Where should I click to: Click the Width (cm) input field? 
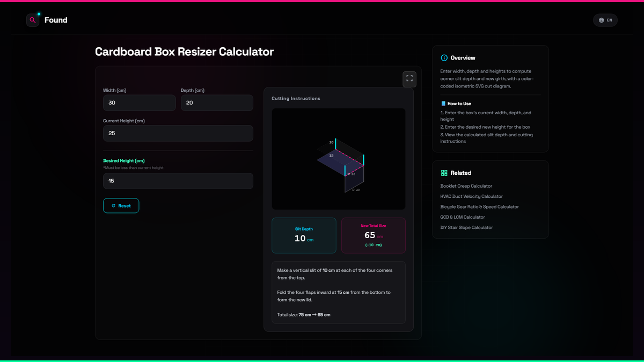140,103
